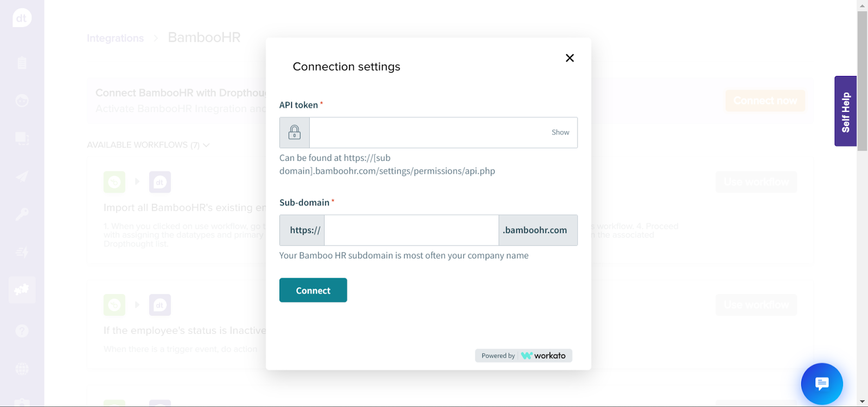Click the Dropthought dt logo
Screen dimensions: 868x407
[22, 18]
